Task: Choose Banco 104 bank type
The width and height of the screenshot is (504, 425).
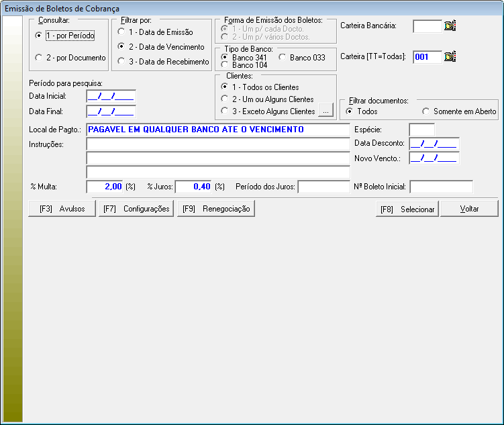Action: 225,65
